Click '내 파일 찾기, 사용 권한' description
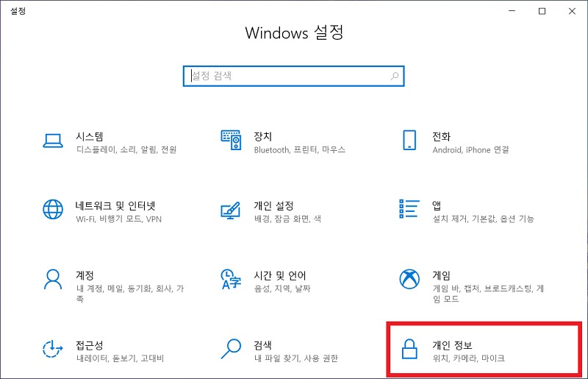This screenshot has height=379, width=588. point(296,358)
